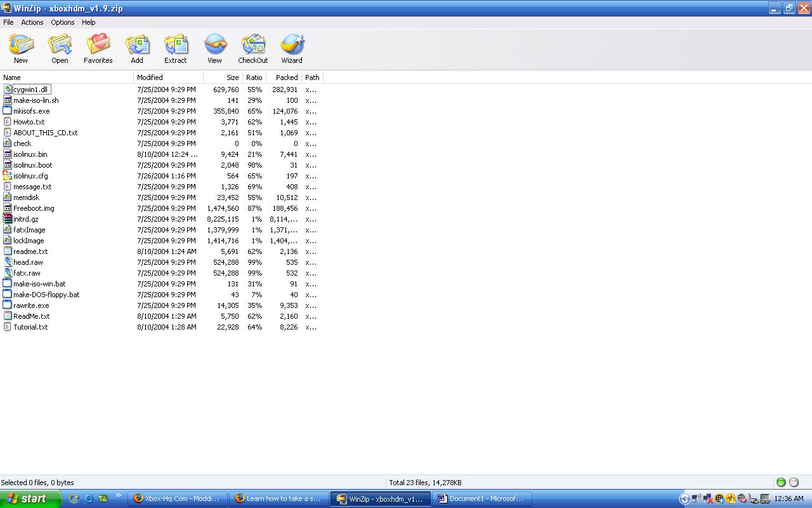
Task: Sort list by Ratio column header
Action: pyautogui.click(x=254, y=77)
